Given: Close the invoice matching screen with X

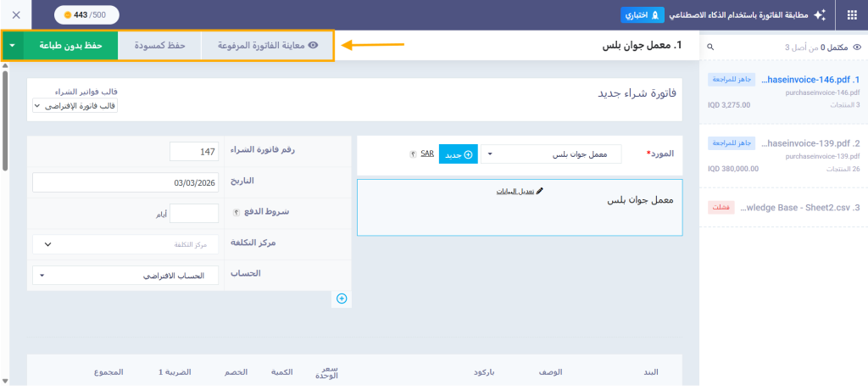Looking at the screenshot, I should tap(16, 14).
